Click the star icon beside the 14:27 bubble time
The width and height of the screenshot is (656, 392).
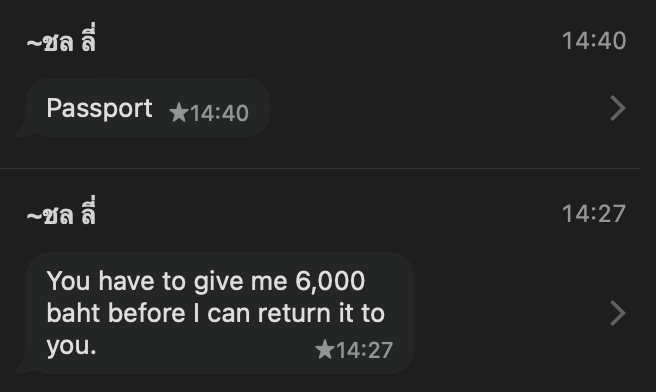[x=324, y=349]
